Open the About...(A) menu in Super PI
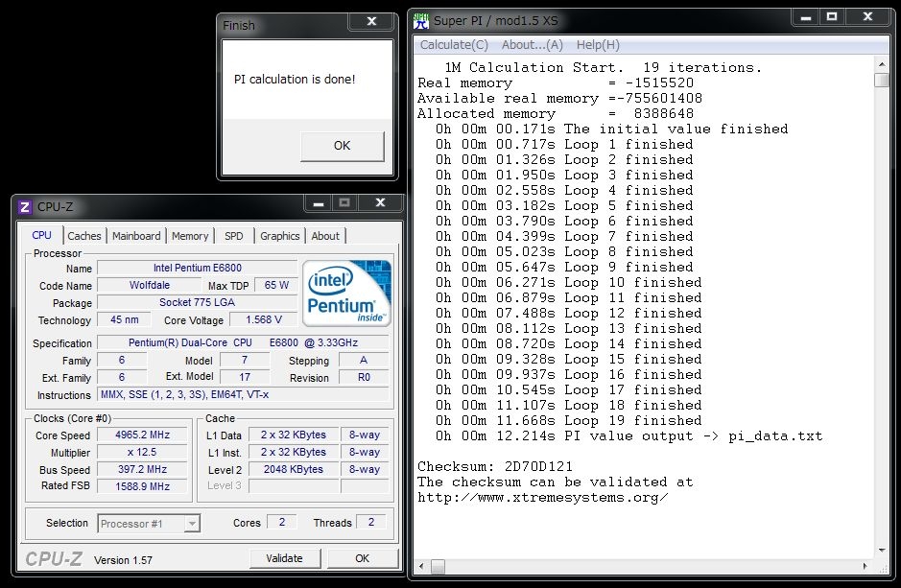This screenshot has width=901, height=588. (x=532, y=45)
